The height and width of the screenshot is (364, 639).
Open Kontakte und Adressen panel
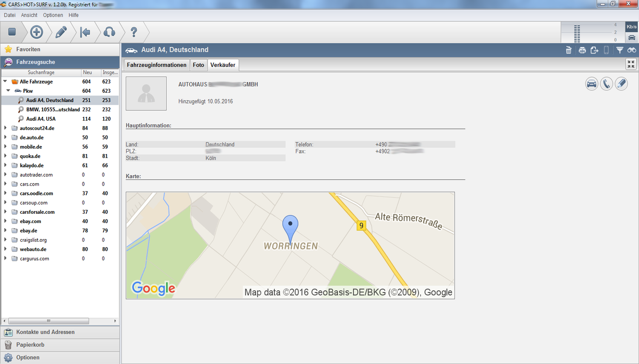pyautogui.click(x=60, y=332)
